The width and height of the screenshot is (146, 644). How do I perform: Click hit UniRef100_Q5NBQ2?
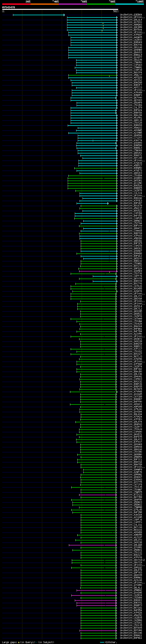coord(131,590)
